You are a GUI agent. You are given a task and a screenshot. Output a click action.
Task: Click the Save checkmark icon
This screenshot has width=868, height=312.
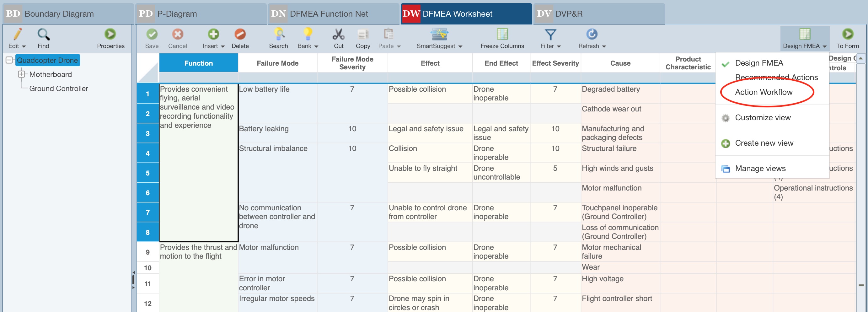coord(152,34)
